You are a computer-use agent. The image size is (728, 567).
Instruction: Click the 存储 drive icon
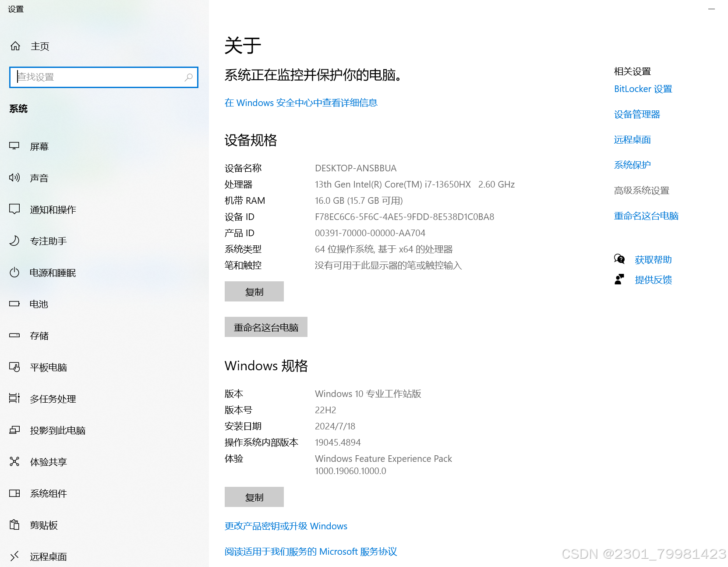14,335
